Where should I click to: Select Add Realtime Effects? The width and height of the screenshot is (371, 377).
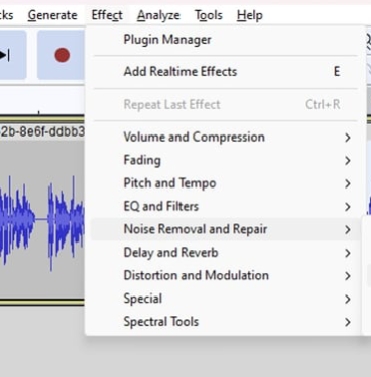[225, 72]
